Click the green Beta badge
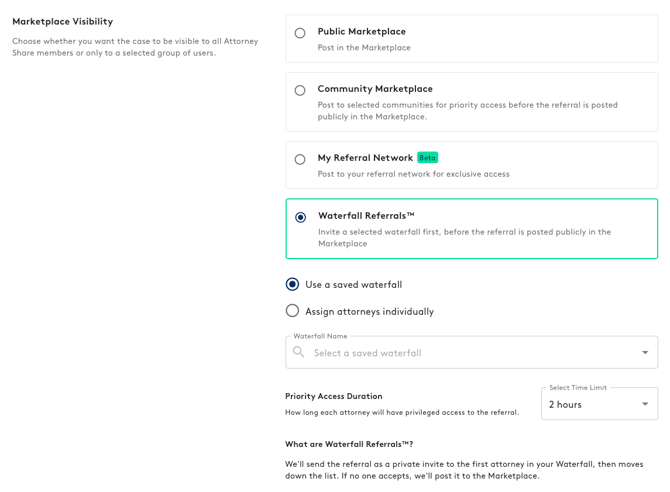 (427, 158)
